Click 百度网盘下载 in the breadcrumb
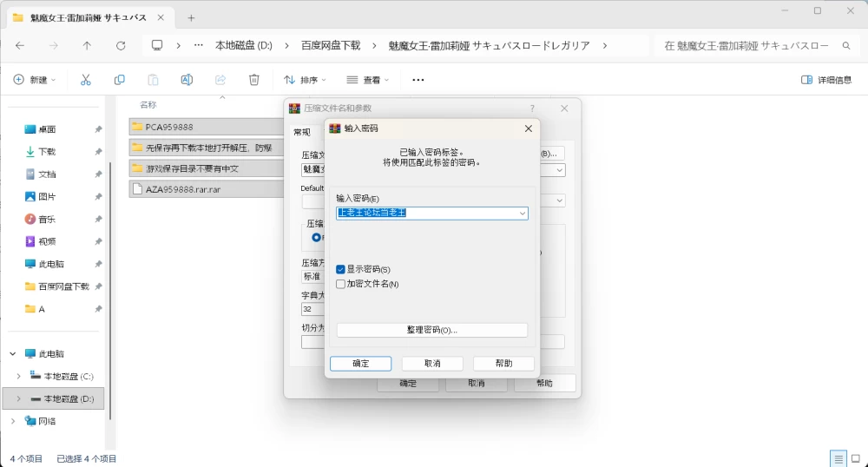 [x=331, y=45]
